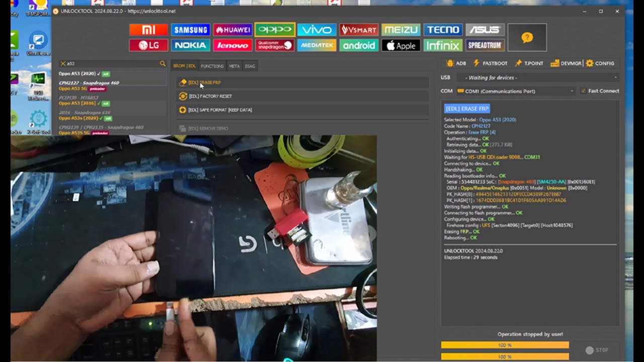
Task: Click the 'Selected Model : Oppo A53 (2020)' line
Action: pyautogui.click(x=480, y=120)
